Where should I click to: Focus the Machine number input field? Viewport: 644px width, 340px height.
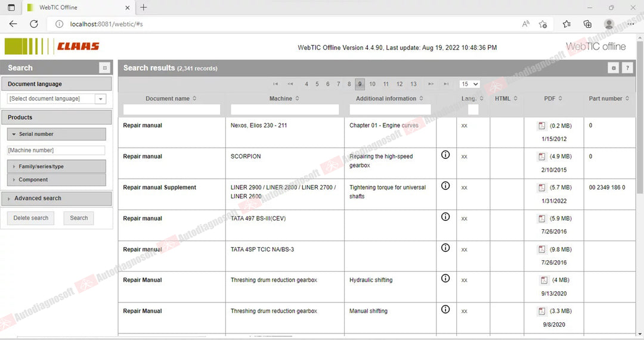(x=56, y=151)
